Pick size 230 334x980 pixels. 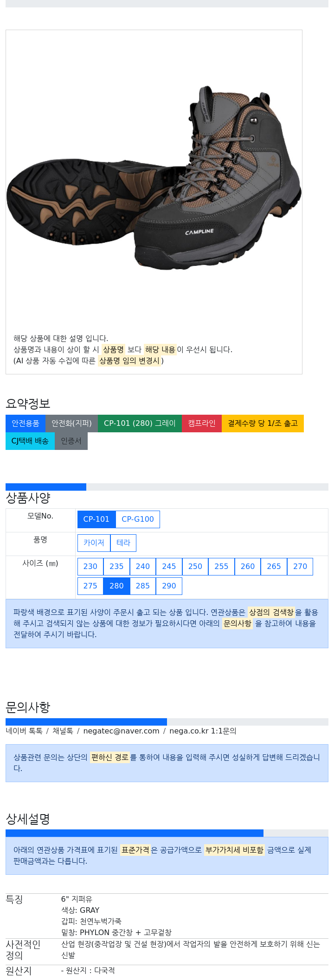[90, 567]
